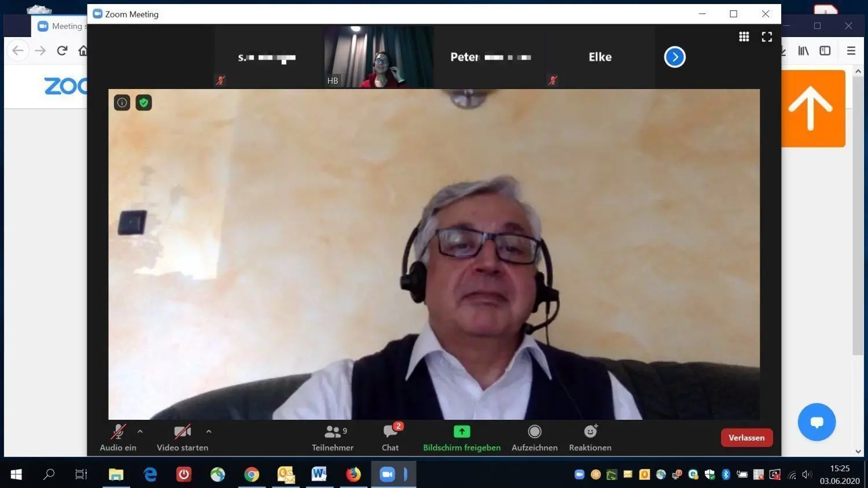Open the Chat panel
The height and width of the screenshot is (488, 868).
pos(391,438)
